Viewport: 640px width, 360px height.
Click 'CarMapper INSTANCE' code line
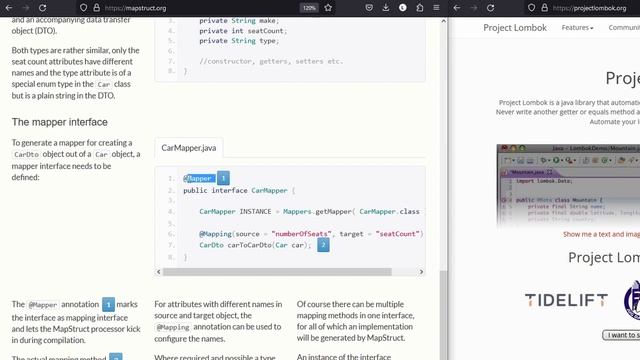309,211
